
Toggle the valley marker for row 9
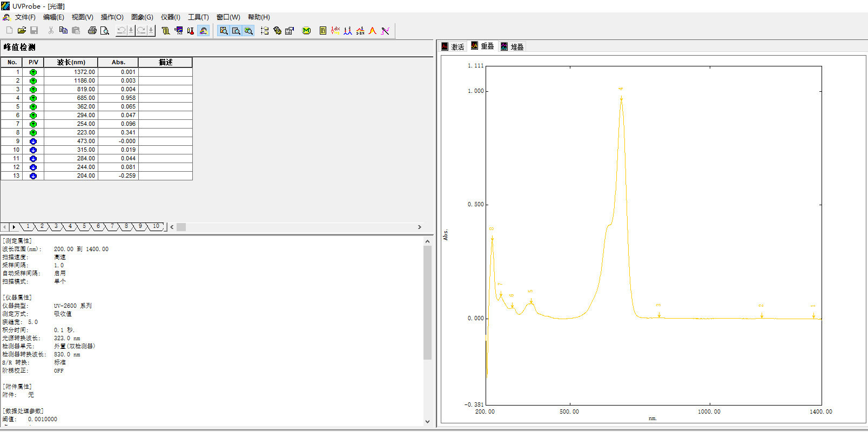(x=33, y=141)
